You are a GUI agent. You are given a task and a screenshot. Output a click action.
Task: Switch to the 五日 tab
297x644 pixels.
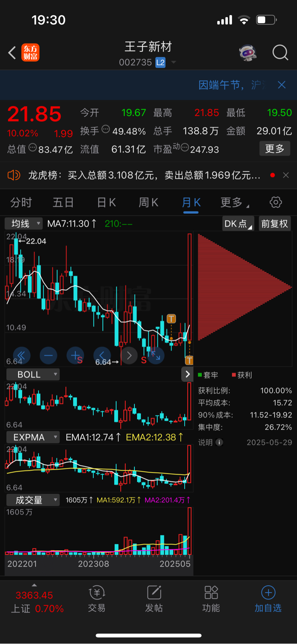[x=63, y=202]
